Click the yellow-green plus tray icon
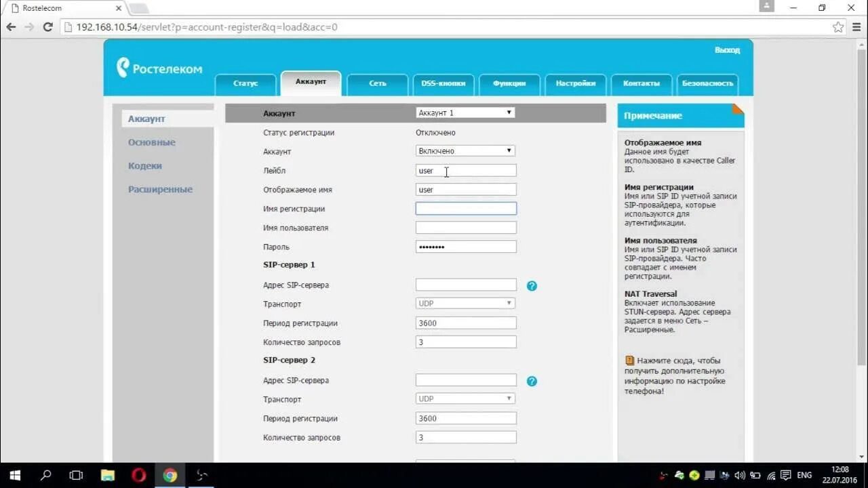This screenshot has width=868, height=488. point(694,476)
